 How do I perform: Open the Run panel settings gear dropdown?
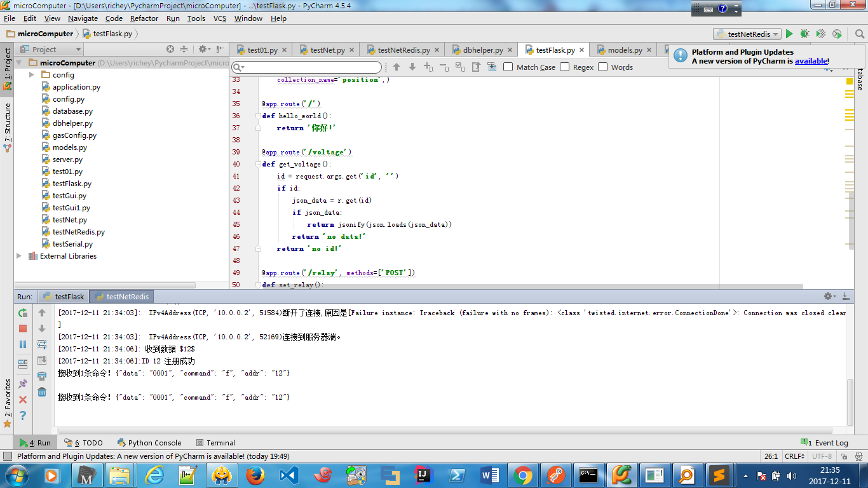click(829, 296)
